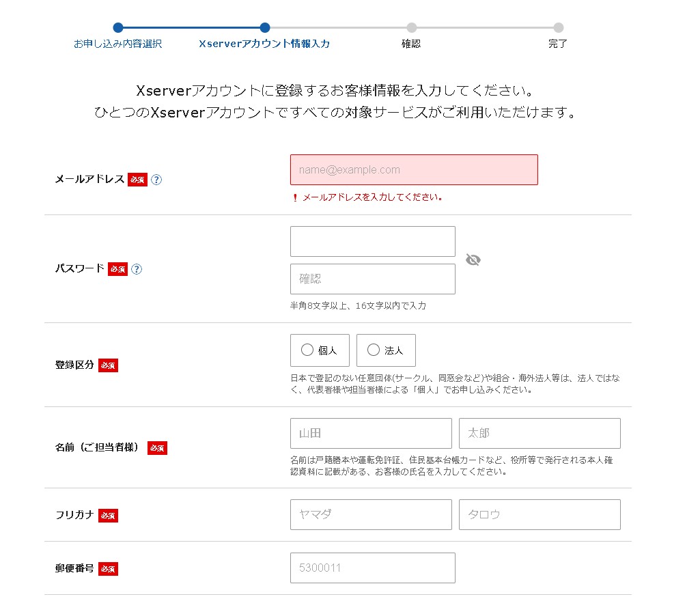Click the 必須 badge beside 登録区分
The image size is (700, 599).
click(x=108, y=365)
